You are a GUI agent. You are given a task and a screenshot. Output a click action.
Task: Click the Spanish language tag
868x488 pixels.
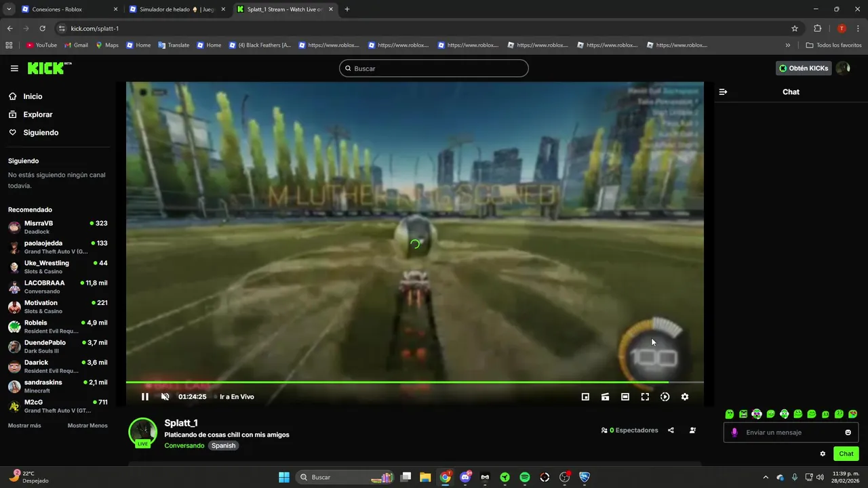(x=223, y=445)
